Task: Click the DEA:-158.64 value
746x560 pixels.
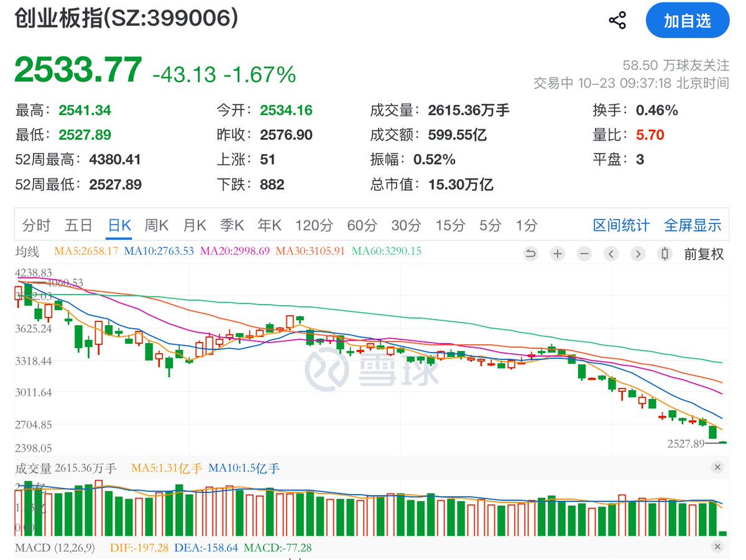Action: (206, 548)
